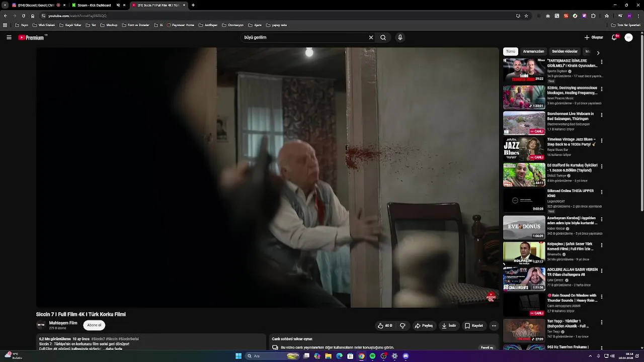Open live chat replay Paneli aç button
Screen dimensions: 644x362
pos(487,347)
